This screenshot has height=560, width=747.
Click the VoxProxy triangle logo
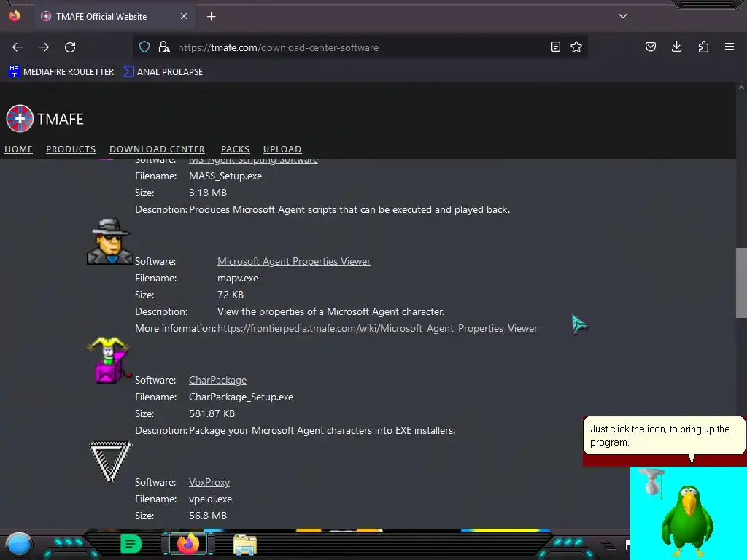[x=110, y=462]
